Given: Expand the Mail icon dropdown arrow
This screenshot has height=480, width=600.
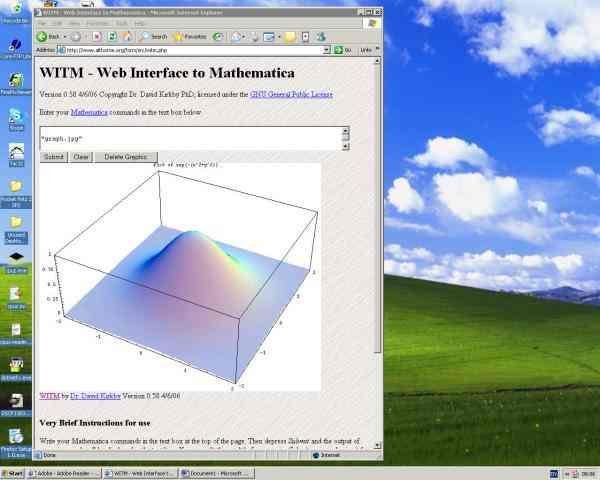Looking at the screenshot, I should point(244,37).
